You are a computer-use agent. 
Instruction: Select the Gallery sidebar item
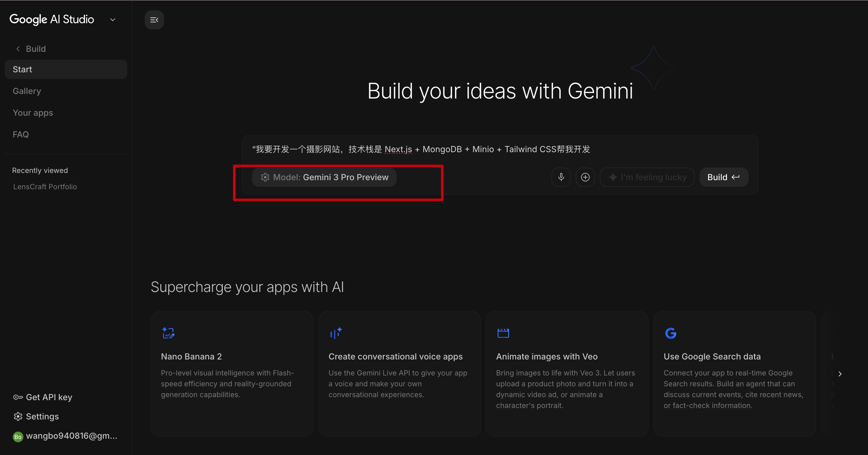click(27, 91)
